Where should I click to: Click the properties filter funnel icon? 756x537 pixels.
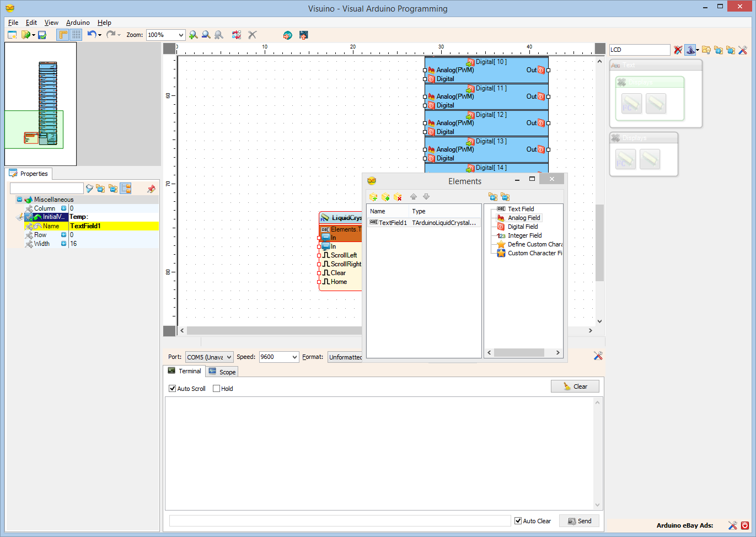click(89, 189)
